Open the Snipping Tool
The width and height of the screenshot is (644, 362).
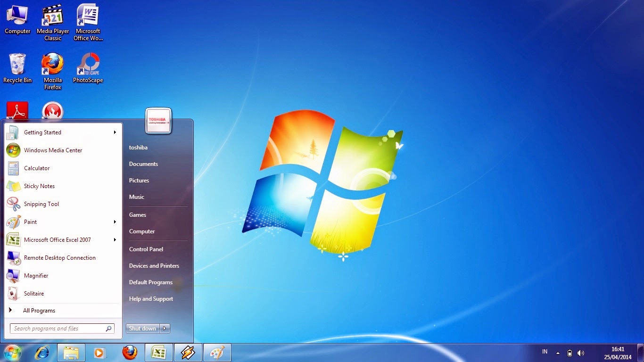click(x=62, y=204)
